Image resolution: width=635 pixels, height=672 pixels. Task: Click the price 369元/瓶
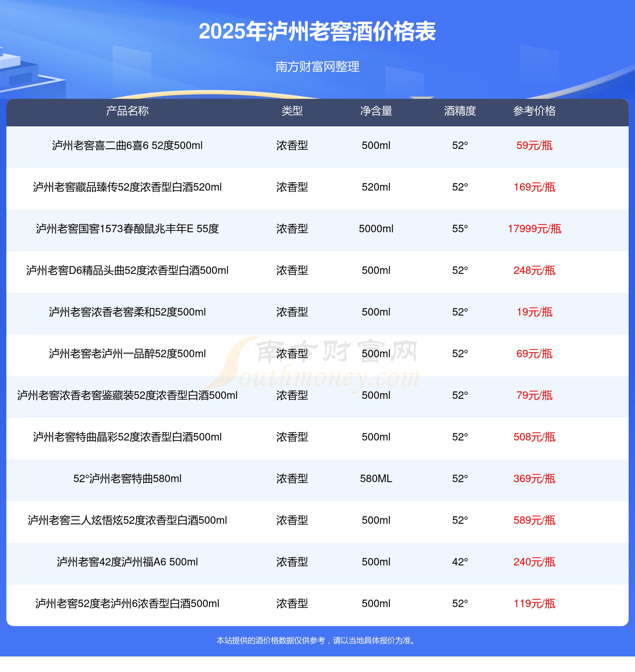tap(534, 479)
